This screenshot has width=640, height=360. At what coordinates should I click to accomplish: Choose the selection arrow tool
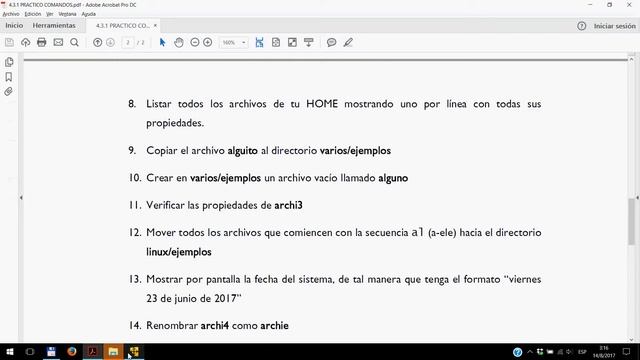[162, 42]
